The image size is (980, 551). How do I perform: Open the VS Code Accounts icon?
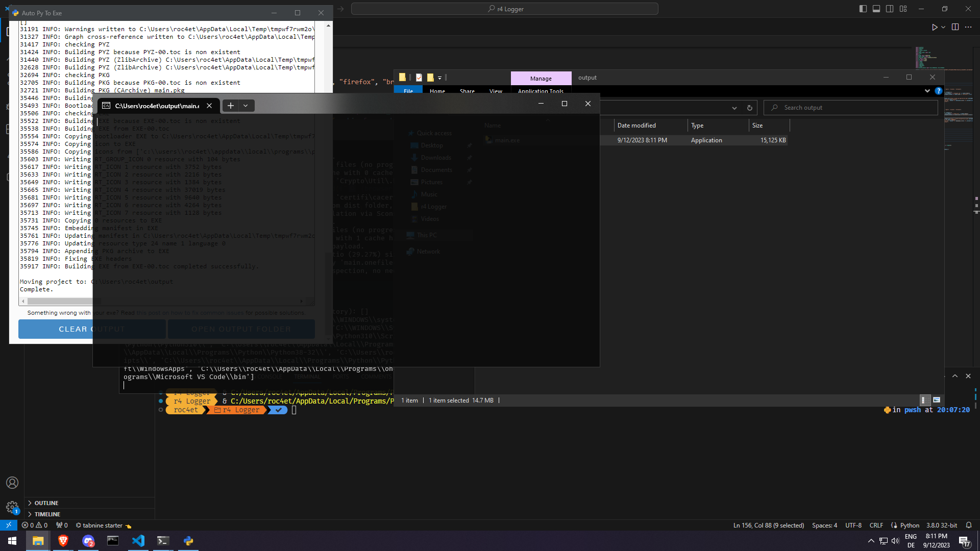[x=12, y=483]
